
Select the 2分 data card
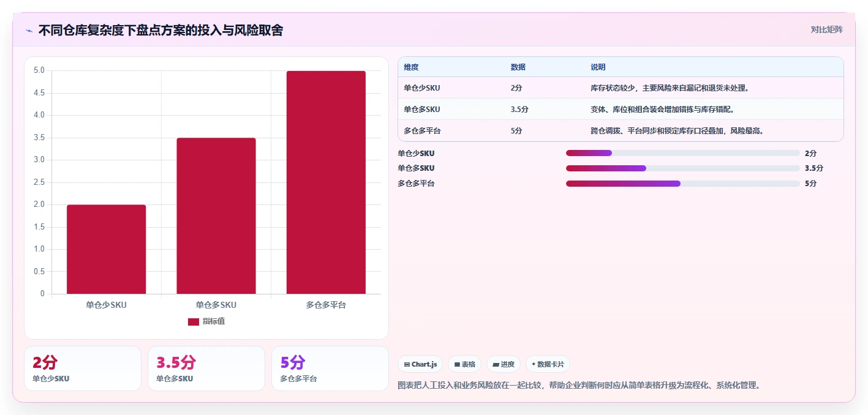pos(83,368)
